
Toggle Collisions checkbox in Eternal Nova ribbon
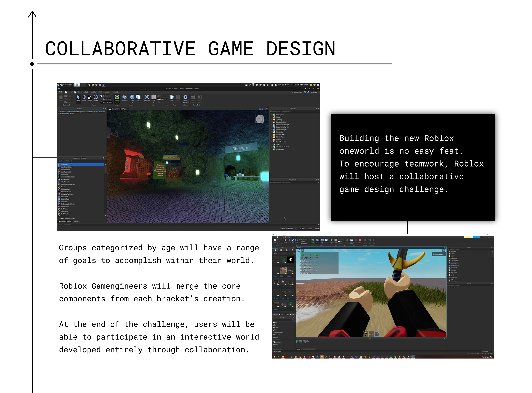coord(102,96)
